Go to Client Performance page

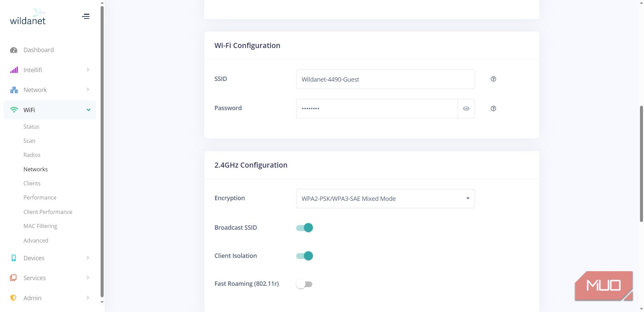[x=48, y=212]
